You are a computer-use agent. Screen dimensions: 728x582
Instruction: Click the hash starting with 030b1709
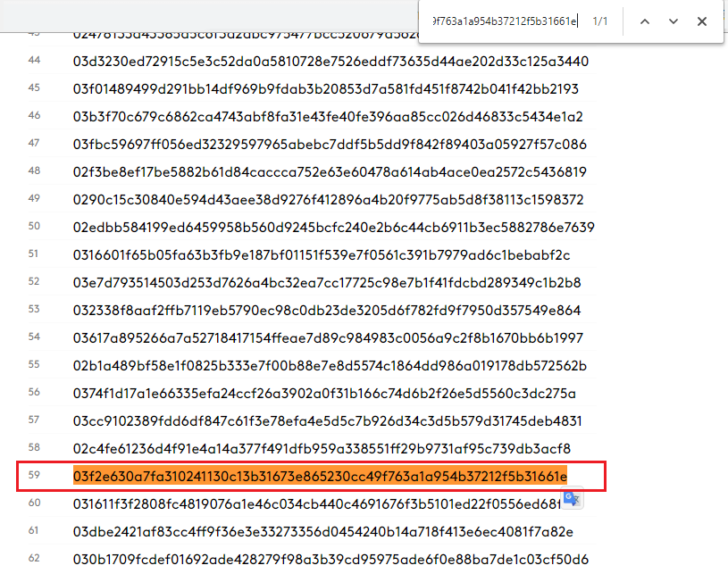(331, 560)
